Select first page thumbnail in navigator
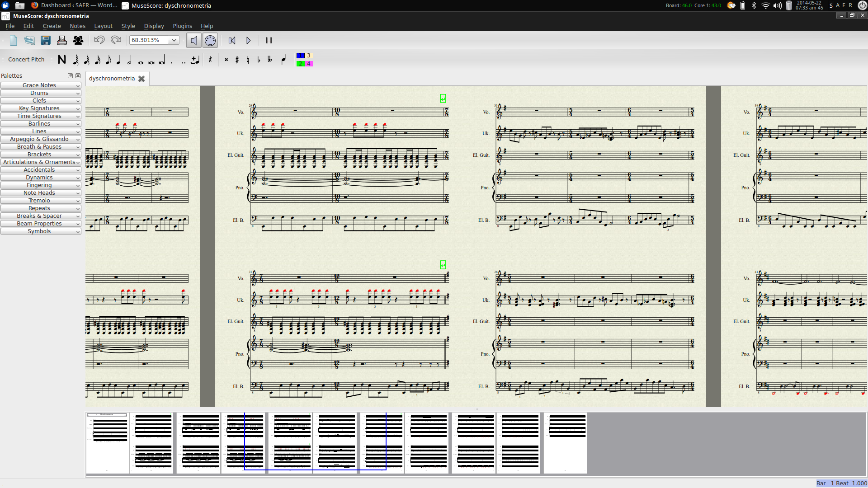Image resolution: width=868 pixels, height=488 pixels. [107, 443]
